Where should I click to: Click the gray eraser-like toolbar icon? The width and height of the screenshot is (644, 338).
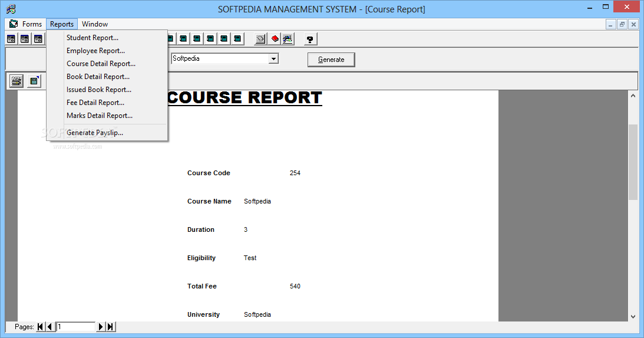260,39
